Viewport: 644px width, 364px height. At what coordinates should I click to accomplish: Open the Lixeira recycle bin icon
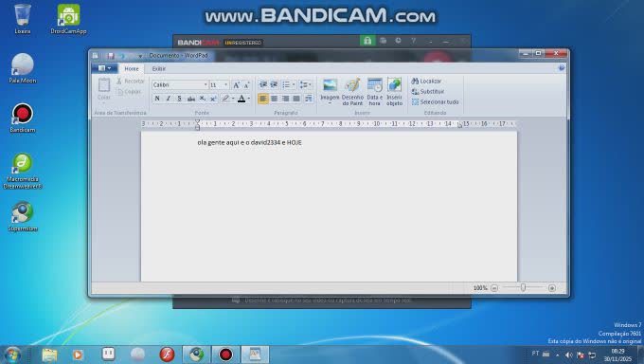click(23, 19)
